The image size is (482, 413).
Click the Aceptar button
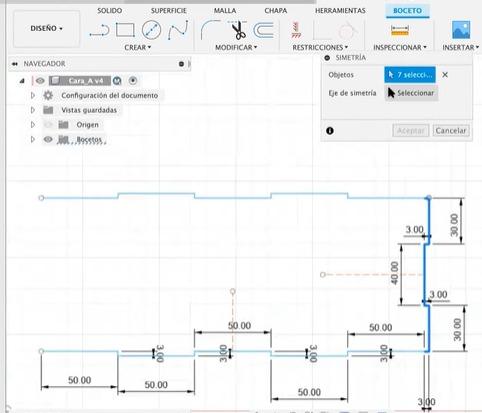411,131
